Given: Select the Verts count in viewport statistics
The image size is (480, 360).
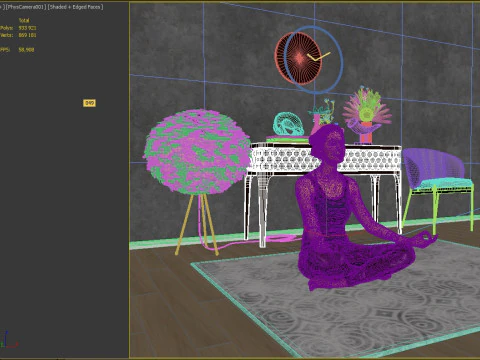Looking at the screenshot, I should pyautogui.click(x=27, y=35).
